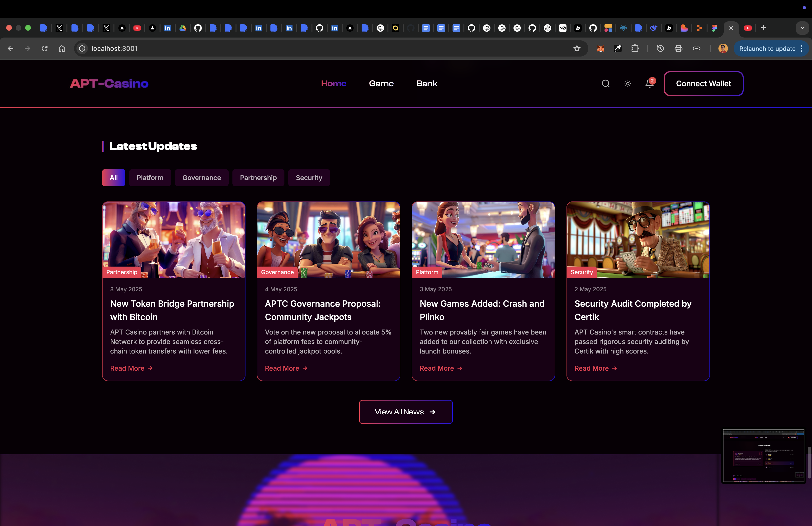Expand the tab search dropdown arrow
The height and width of the screenshot is (526, 812).
(x=802, y=28)
